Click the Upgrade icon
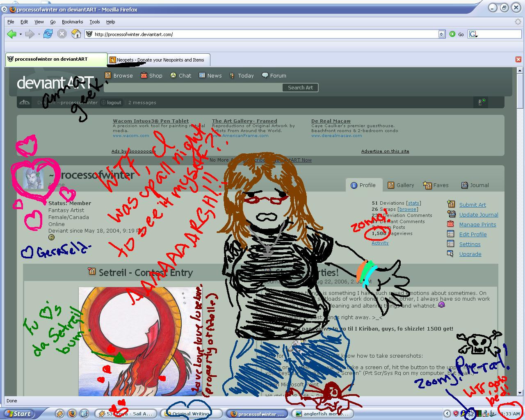The image size is (525, 420). click(x=451, y=253)
